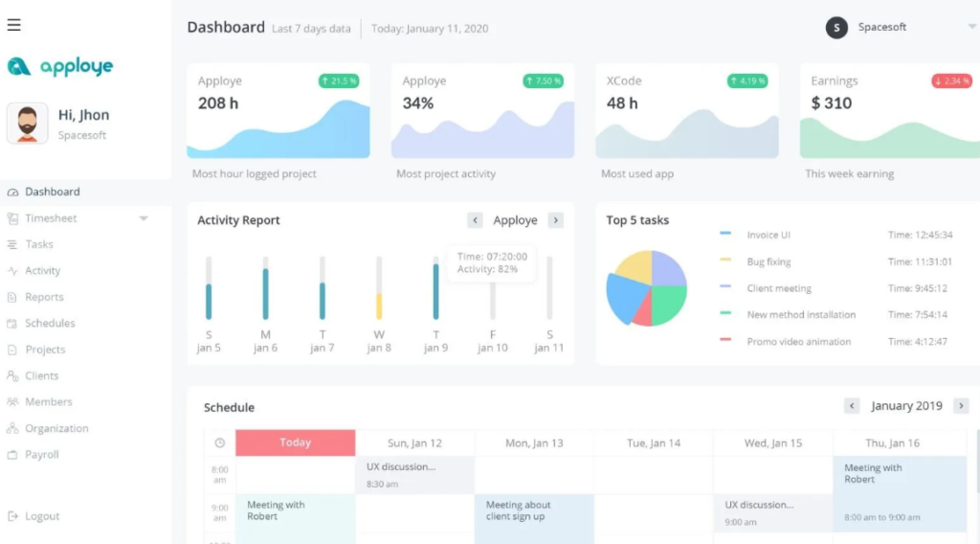The image size is (980, 544).
Task: Select the Today column header
Action: [295, 442]
